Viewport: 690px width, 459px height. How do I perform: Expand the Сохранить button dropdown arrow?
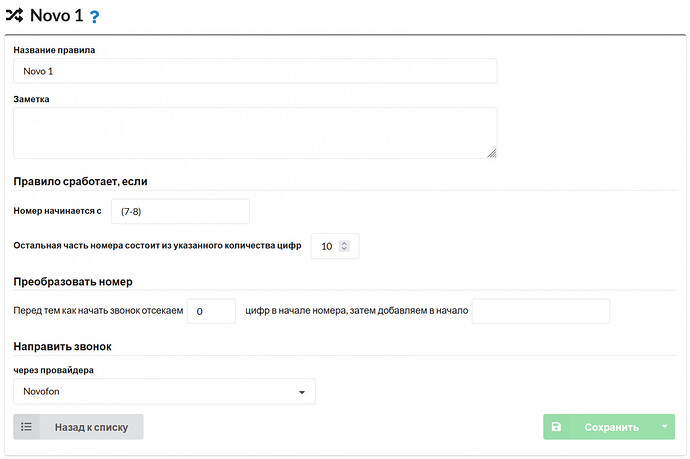point(664,426)
